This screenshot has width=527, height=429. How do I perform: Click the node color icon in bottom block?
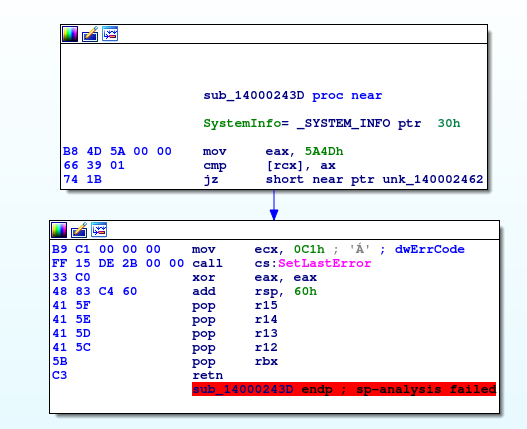coord(59,230)
